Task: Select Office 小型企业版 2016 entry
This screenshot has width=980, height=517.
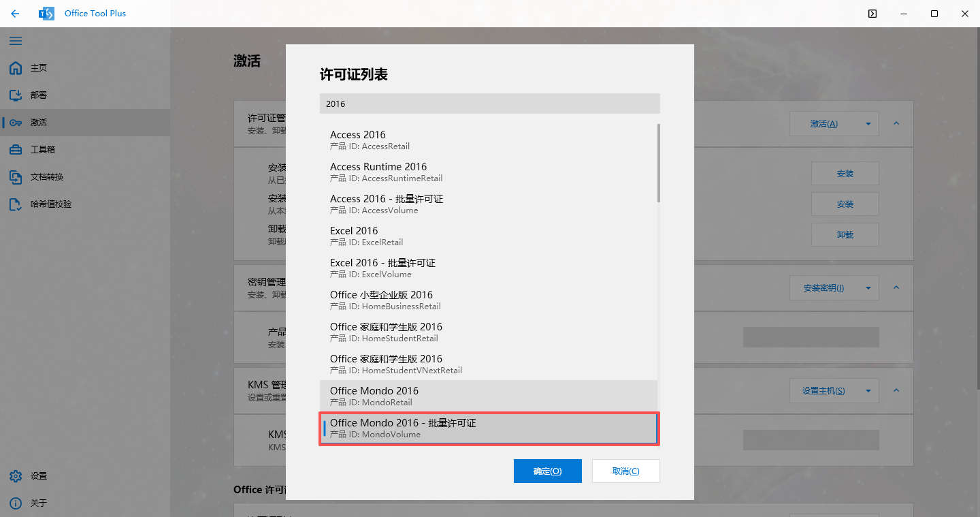Action: pyautogui.click(x=489, y=300)
